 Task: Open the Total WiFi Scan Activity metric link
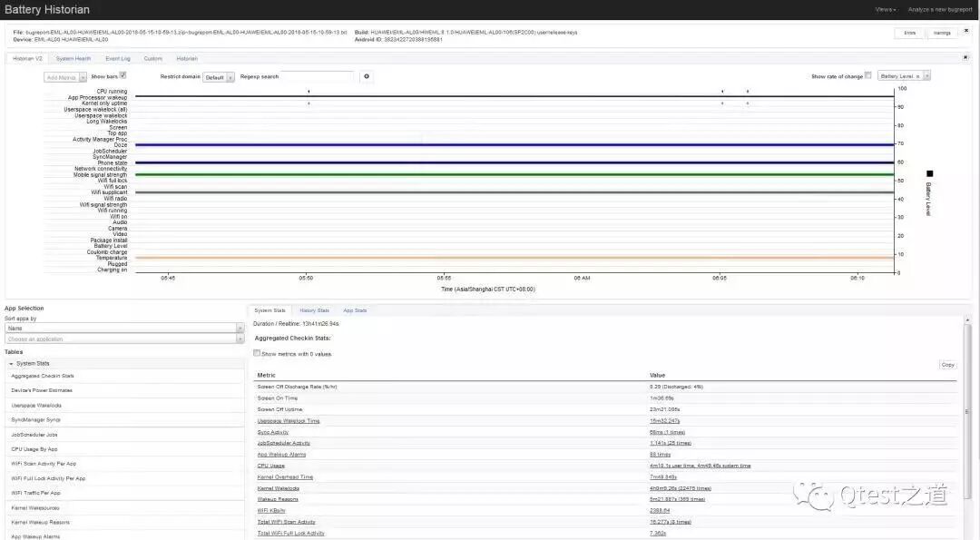[x=286, y=522]
